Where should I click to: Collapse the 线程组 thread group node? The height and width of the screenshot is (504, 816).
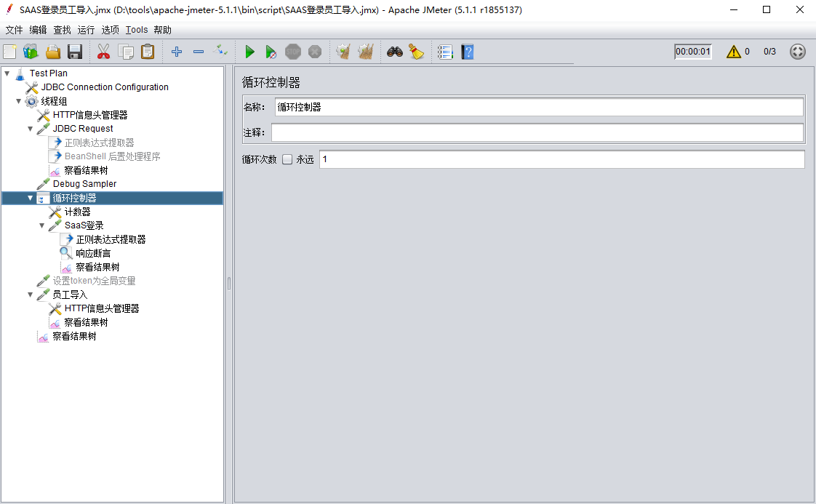[x=19, y=101]
